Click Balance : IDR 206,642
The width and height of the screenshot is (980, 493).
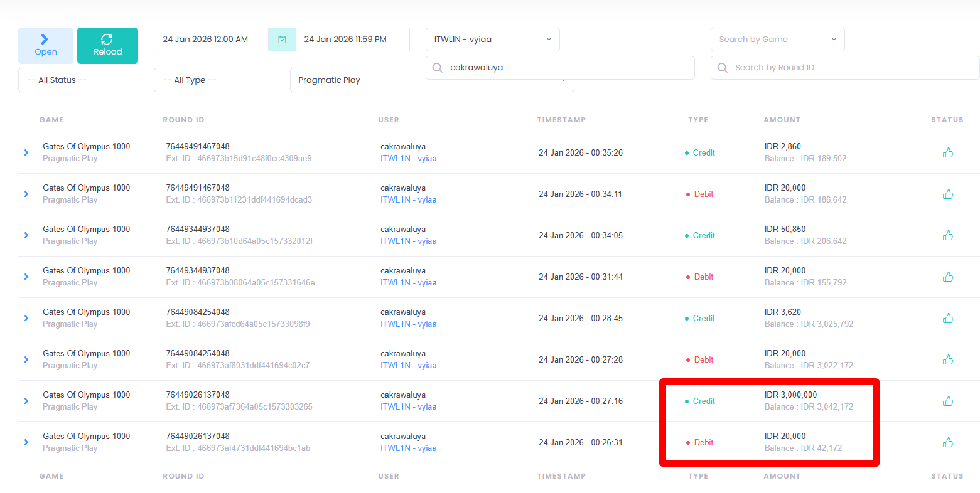[805, 241]
